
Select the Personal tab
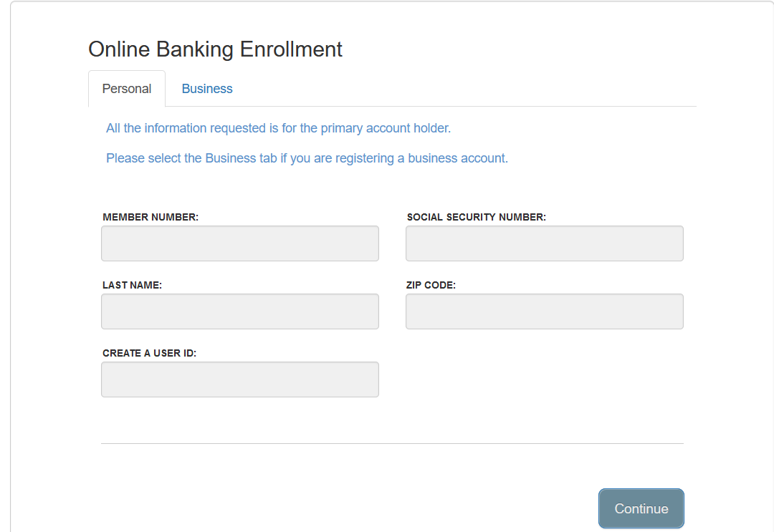point(127,89)
